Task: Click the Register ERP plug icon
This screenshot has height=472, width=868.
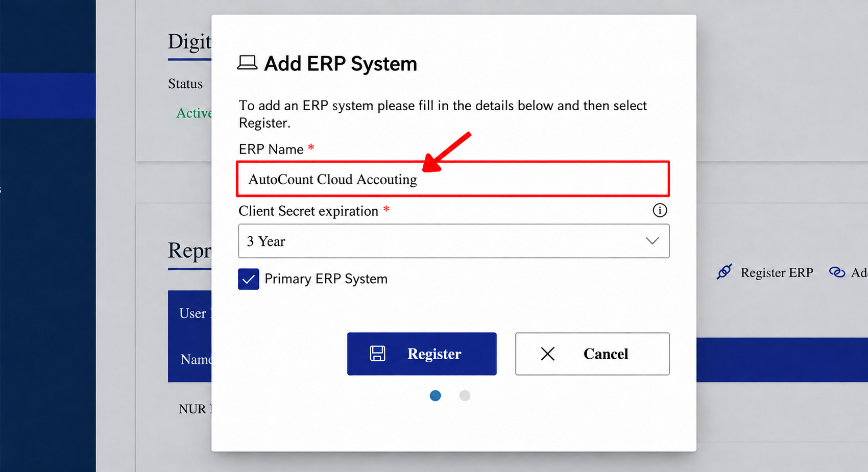Action: point(724,272)
